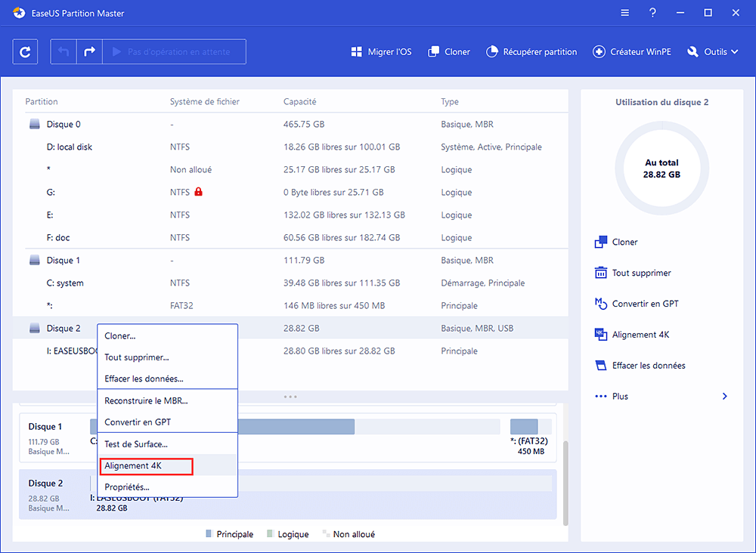Click the Partition column header
Image resolution: width=756 pixels, height=553 pixels.
tap(42, 102)
